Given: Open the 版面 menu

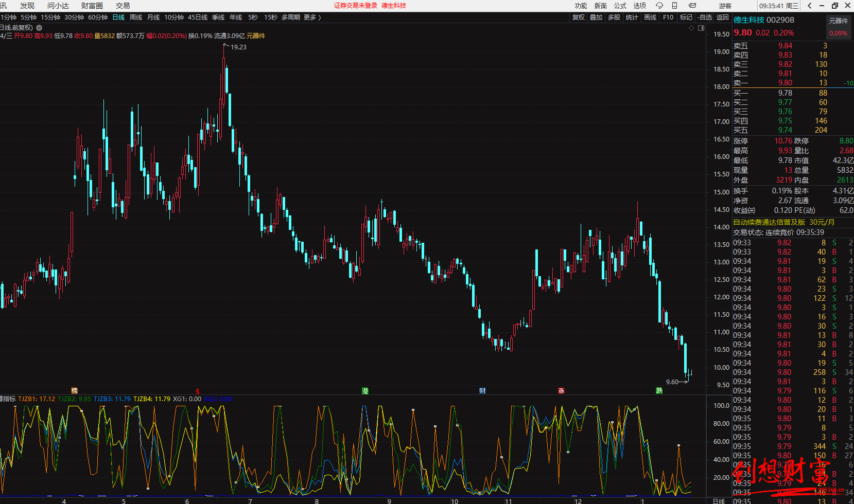Looking at the screenshot, I should [x=600, y=6].
